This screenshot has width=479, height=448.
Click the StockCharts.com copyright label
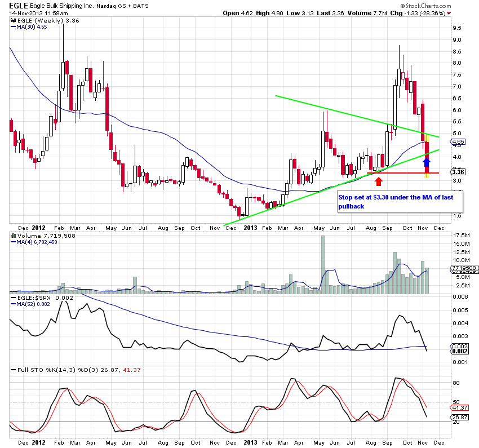pyautogui.click(x=425, y=6)
